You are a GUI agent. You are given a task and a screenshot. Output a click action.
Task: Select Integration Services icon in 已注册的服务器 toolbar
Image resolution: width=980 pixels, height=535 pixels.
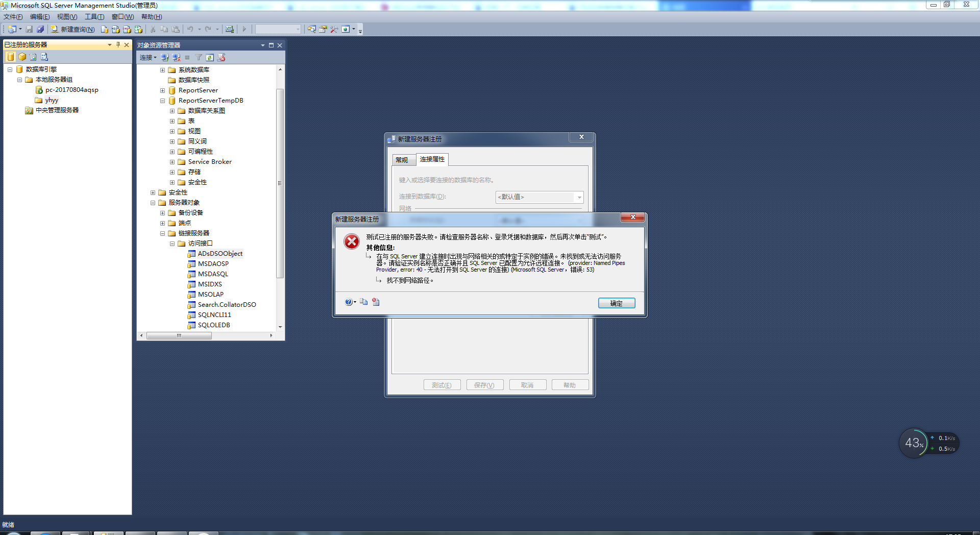(44, 57)
